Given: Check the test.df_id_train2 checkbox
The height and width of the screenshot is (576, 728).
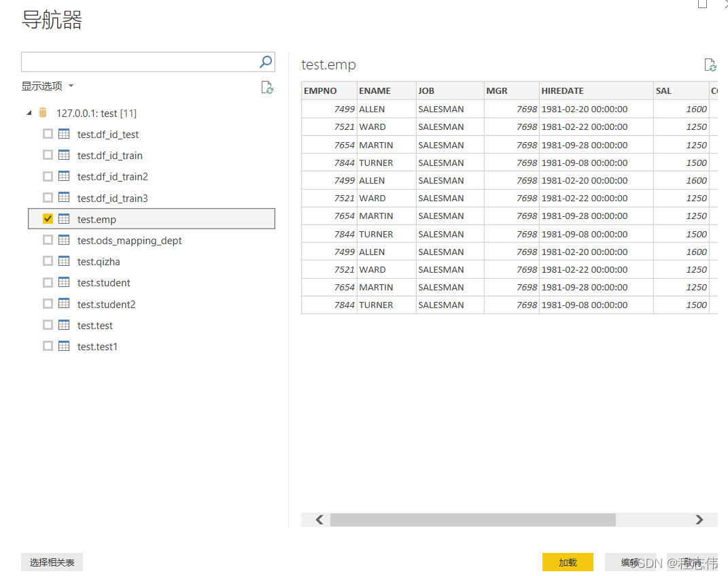Looking at the screenshot, I should point(48,177).
